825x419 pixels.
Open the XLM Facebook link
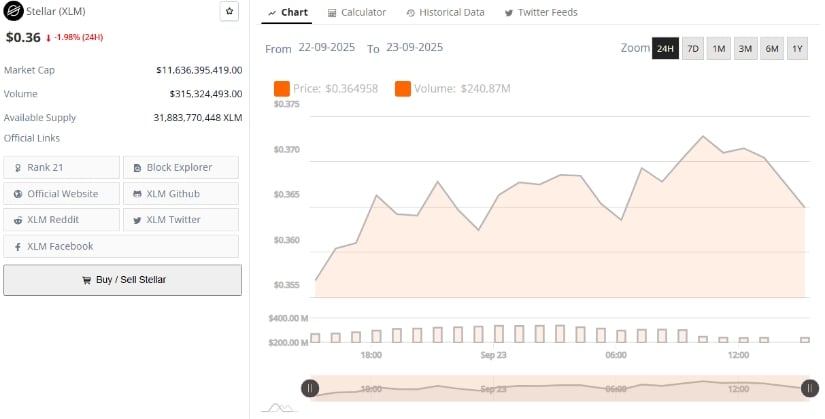(121, 246)
